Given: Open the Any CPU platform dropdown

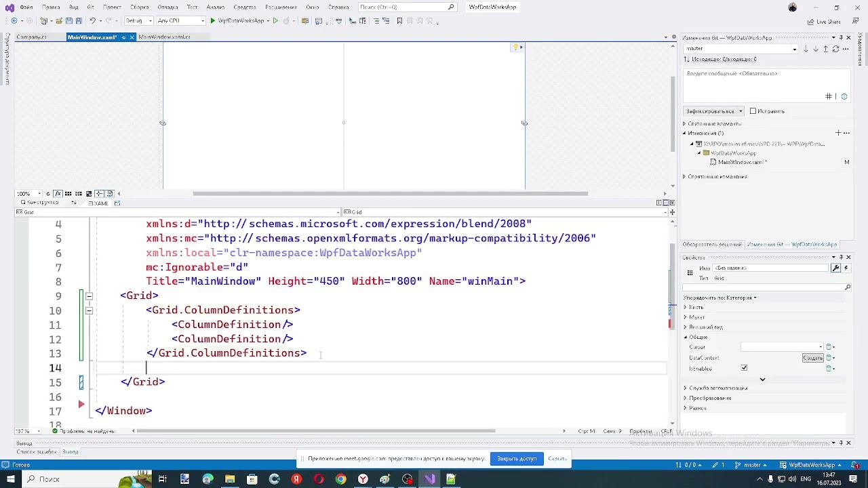Looking at the screenshot, I should [180, 21].
